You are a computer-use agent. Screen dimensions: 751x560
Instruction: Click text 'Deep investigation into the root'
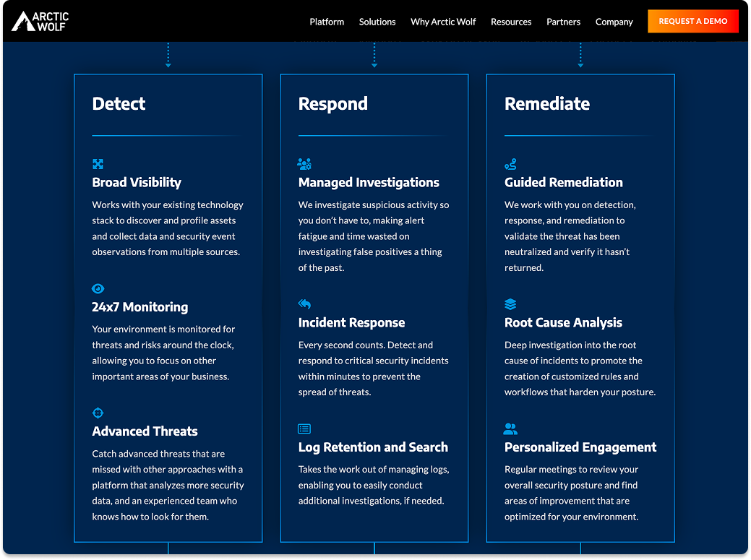pos(570,345)
